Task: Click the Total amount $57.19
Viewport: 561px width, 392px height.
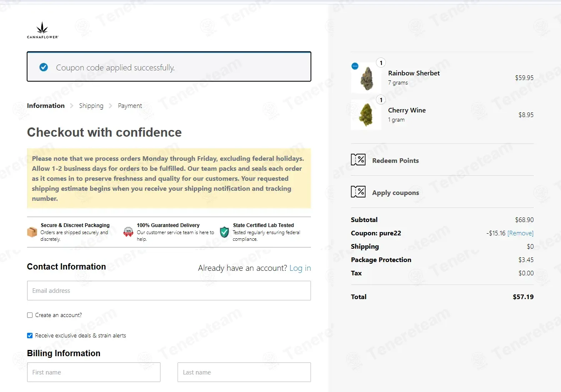Action: click(x=523, y=297)
